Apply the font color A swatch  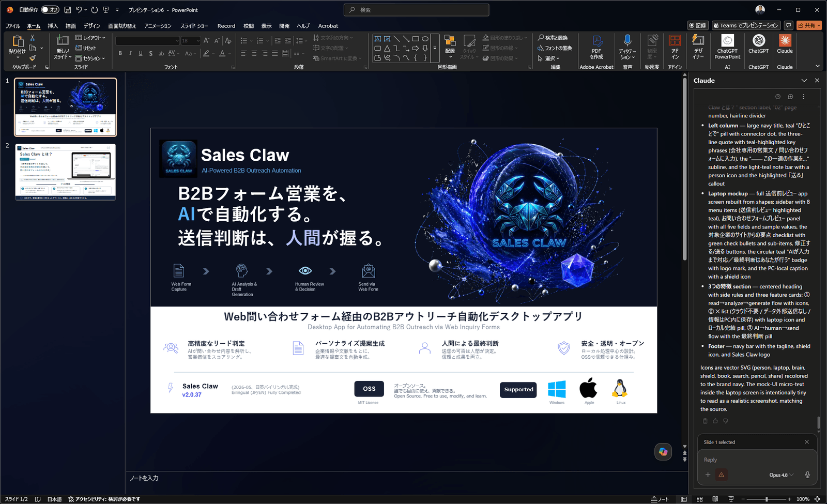pos(222,53)
